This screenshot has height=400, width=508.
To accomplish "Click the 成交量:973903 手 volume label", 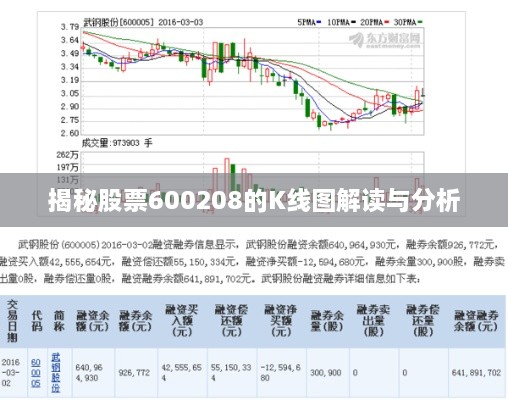I will tap(117, 143).
